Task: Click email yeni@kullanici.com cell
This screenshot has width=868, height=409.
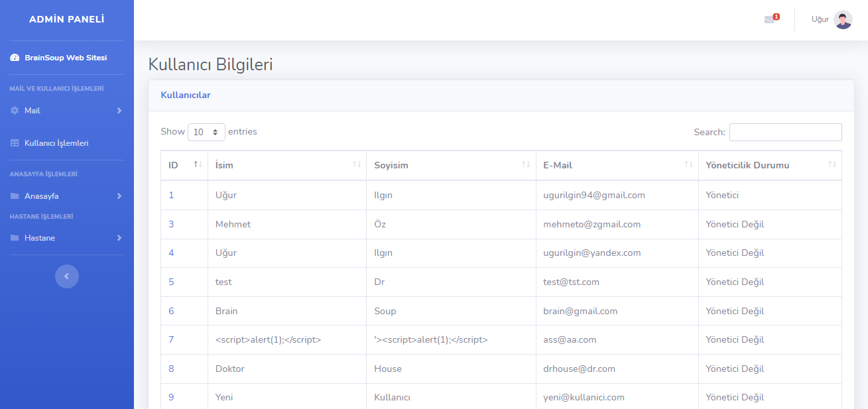Action: coord(617,397)
